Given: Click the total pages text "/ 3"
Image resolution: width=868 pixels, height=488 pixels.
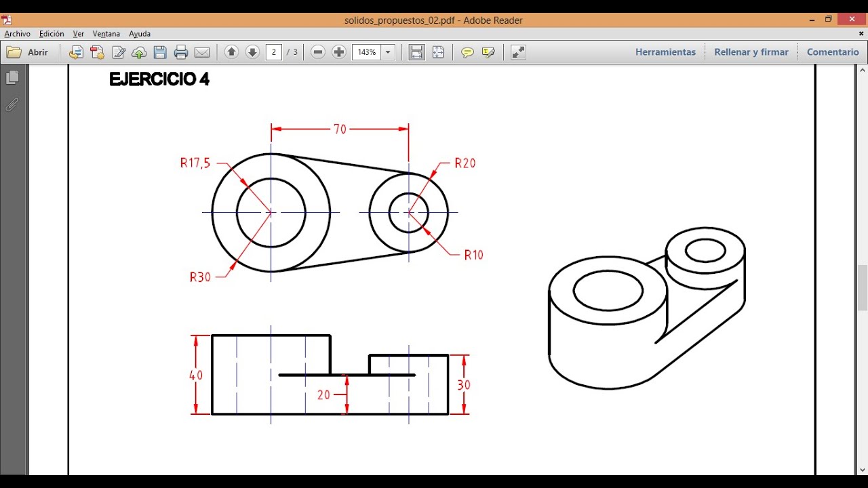Looking at the screenshot, I should 292,52.
